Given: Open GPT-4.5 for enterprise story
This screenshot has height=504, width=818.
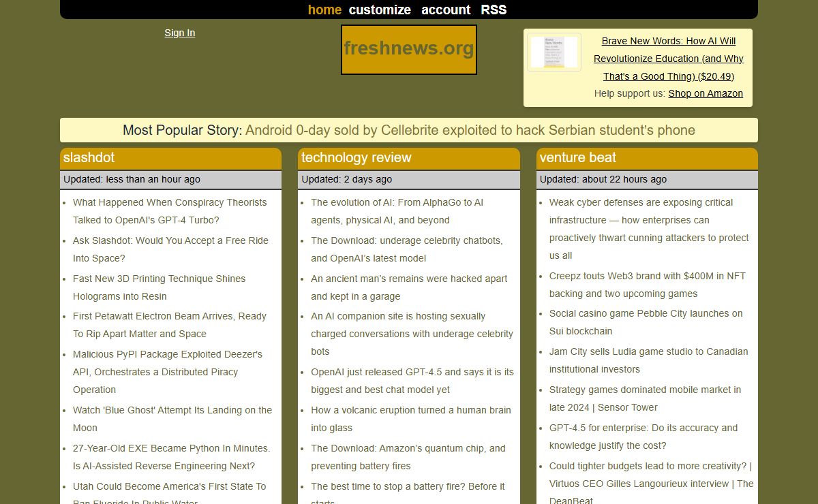Looking at the screenshot, I should [x=643, y=437].
